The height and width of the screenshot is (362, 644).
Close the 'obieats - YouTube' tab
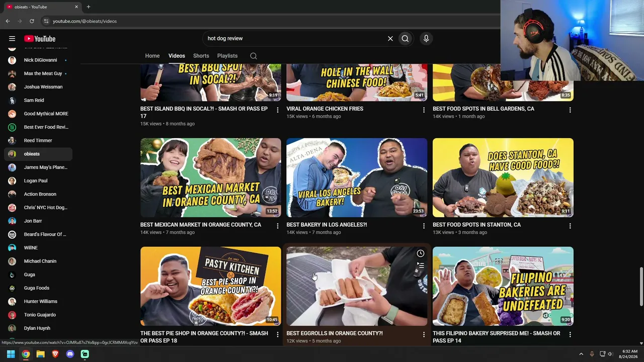76,7
